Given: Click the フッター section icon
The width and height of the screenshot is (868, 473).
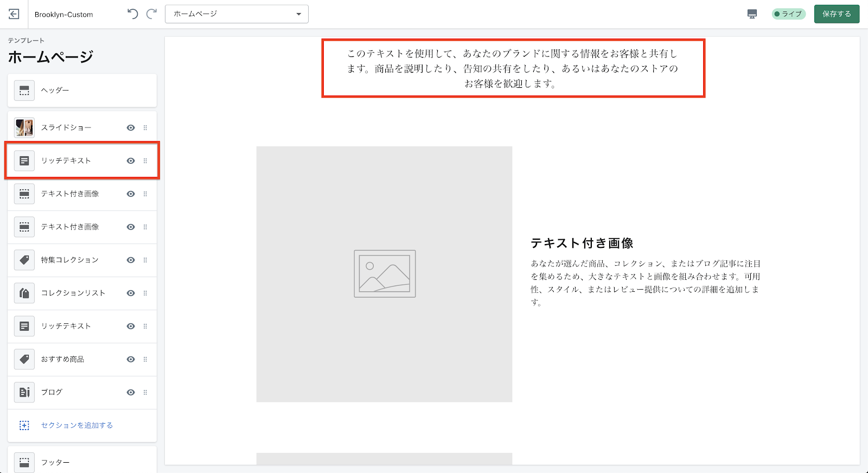Looking at the screenshot, I should (24, 462).
